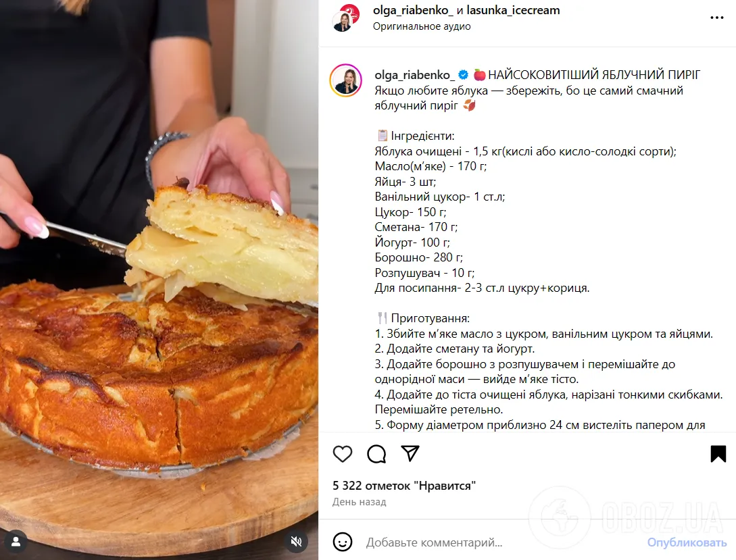Screen dimensions: 736x560
Task: Open olga_riabenko_ username in caption
Action: point(414,75)
